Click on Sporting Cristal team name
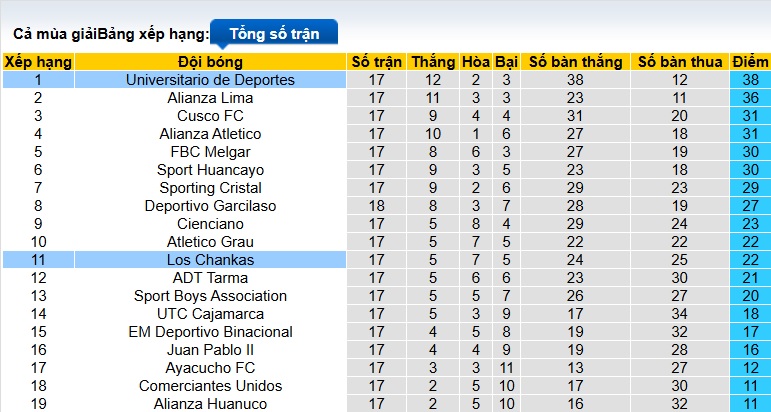771x412 pixels. (x=210, y=188)
